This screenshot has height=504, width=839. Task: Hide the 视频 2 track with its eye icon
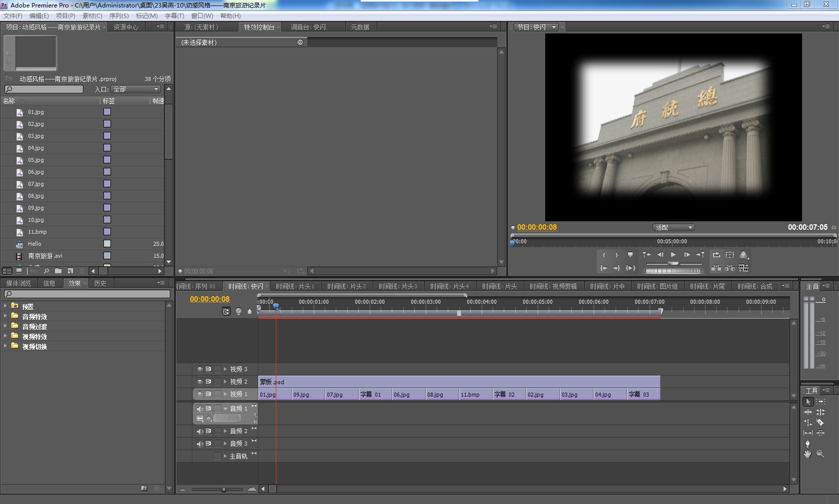tap(199, 382)
